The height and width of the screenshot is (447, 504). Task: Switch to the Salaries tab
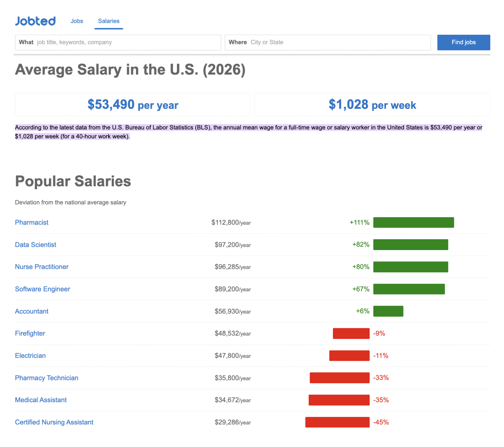(x=108, y=21)
